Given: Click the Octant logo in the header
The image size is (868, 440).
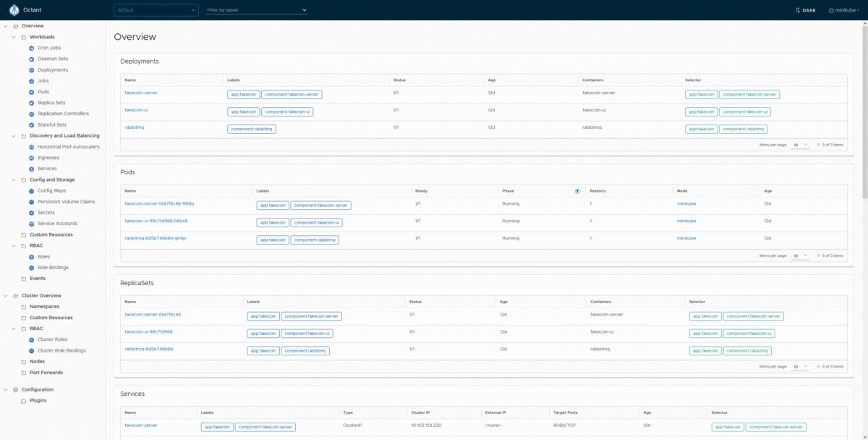Looking at the screenshot, I should click(x=12, y=9).
